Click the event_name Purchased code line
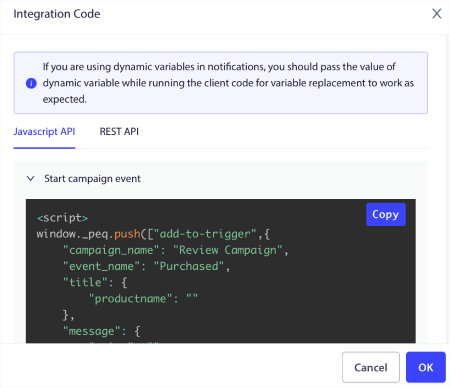The image size is (450, 388). pos(146,266)
